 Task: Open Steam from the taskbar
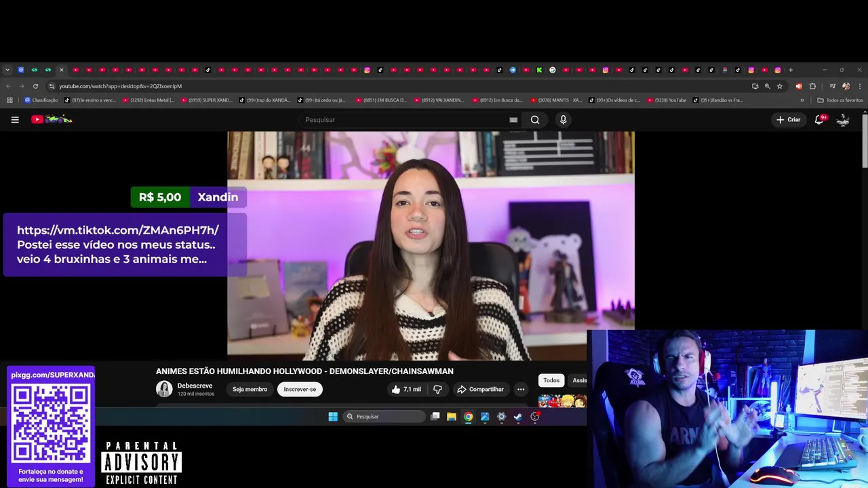(x=518, y=416)
